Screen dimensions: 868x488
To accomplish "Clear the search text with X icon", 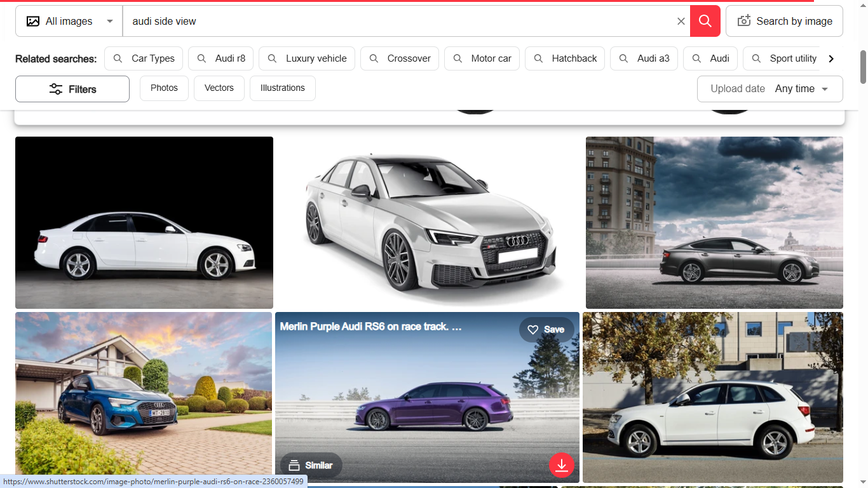I will pyautogui.click(x=681, y=21).
